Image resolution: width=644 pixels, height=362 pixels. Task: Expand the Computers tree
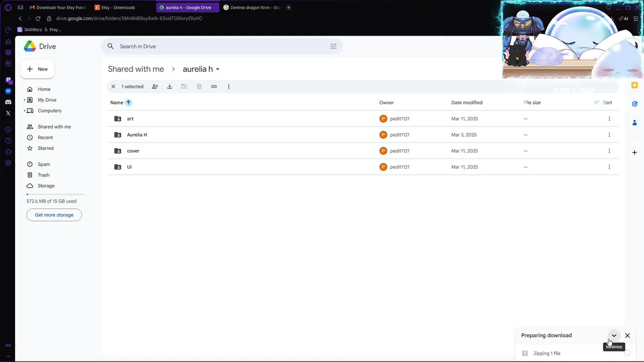24,111
